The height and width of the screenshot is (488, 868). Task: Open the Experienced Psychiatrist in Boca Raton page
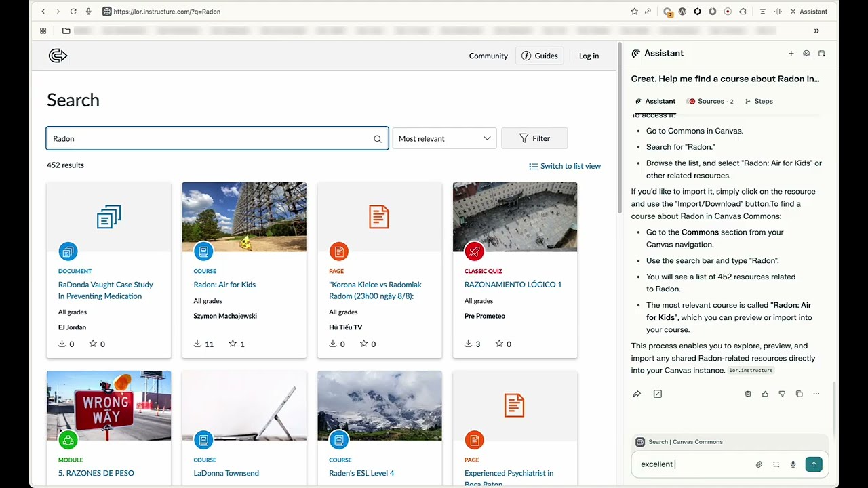click(x=509, y=479)
